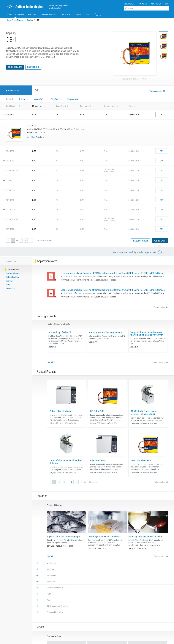
Task: Open Authenticity of Olive Oil eSeminar
Action: pyautogui.click(x=60, y=333)
